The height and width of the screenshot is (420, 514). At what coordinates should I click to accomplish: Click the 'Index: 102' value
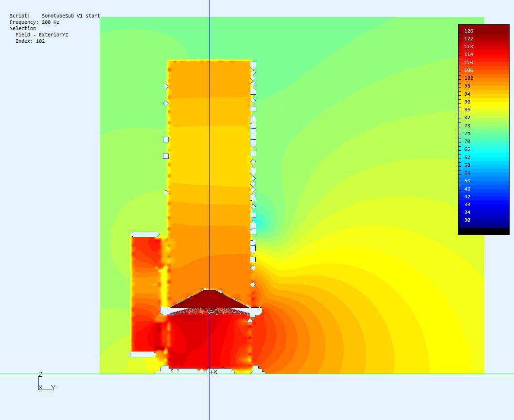pyautogui.click(x=30, y=41)
